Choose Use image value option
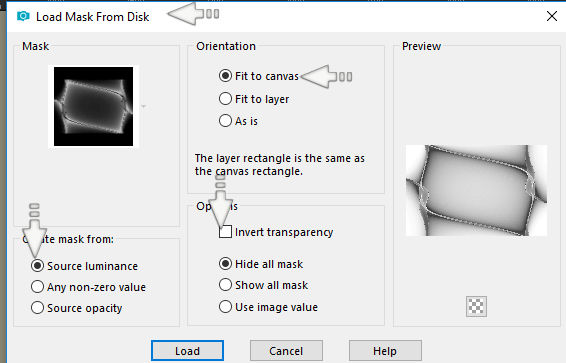 [x=268, y=307]
